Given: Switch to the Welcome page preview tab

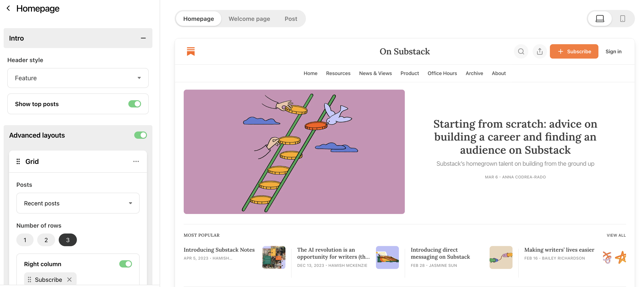Looking at the screenshot, I should pyautogui.click(x=249, y=19).
